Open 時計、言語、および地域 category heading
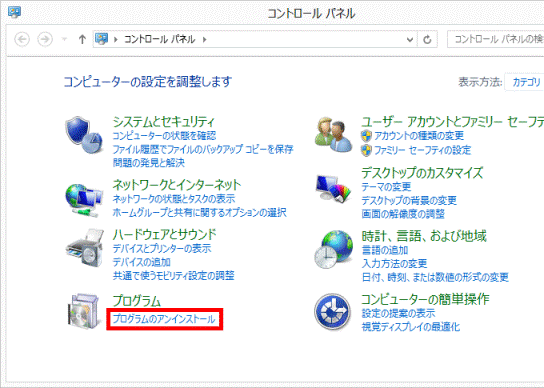The image size is (544, 388). point(424,236)
